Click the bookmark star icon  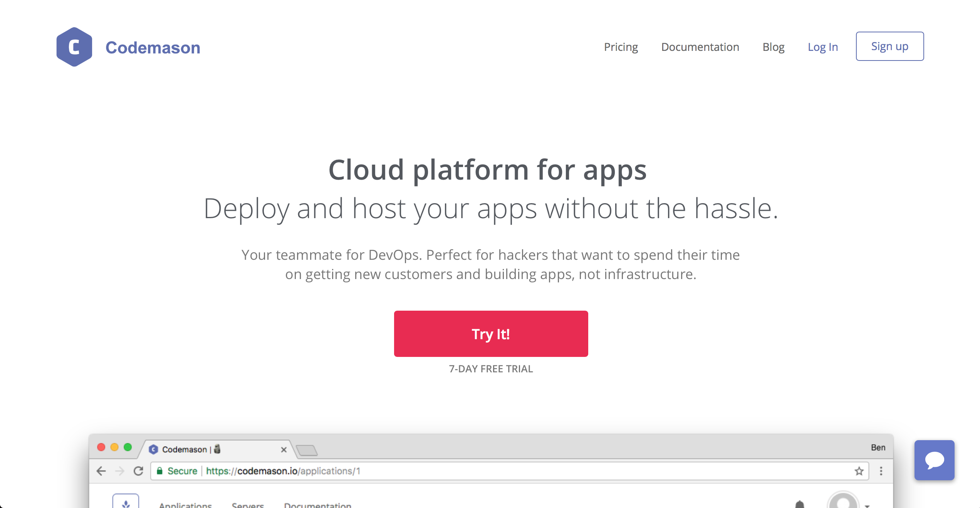click(x=859, y=471)
